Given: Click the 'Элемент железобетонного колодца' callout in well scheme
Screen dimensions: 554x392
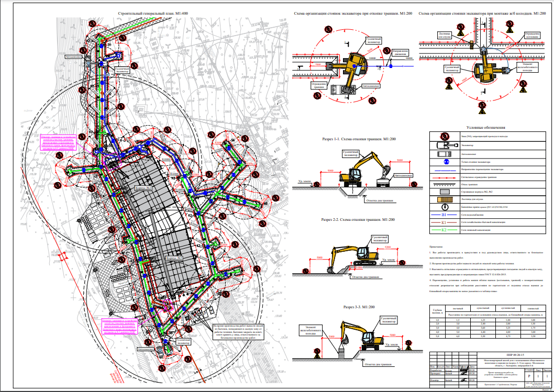Looking at the screenshot, I should 527,68.
